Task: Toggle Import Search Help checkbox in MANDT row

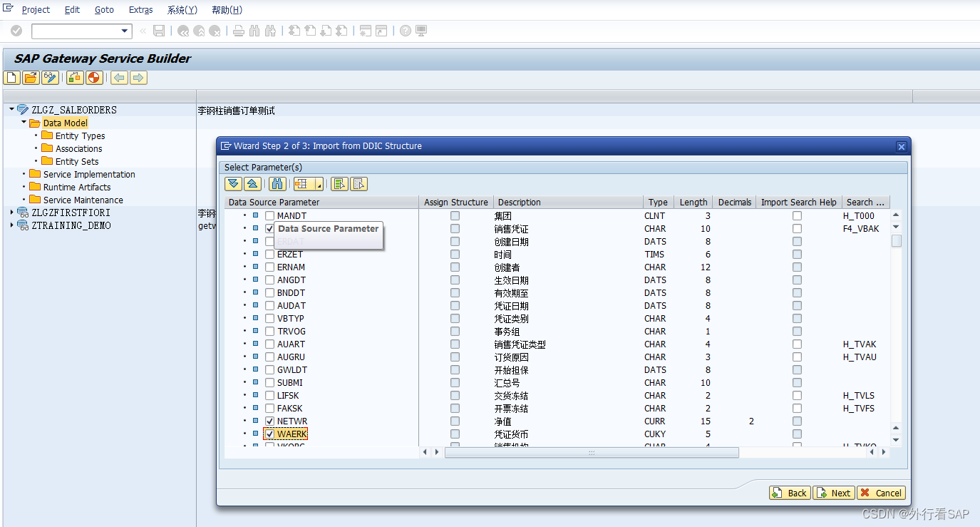Action: click(797, 216)
